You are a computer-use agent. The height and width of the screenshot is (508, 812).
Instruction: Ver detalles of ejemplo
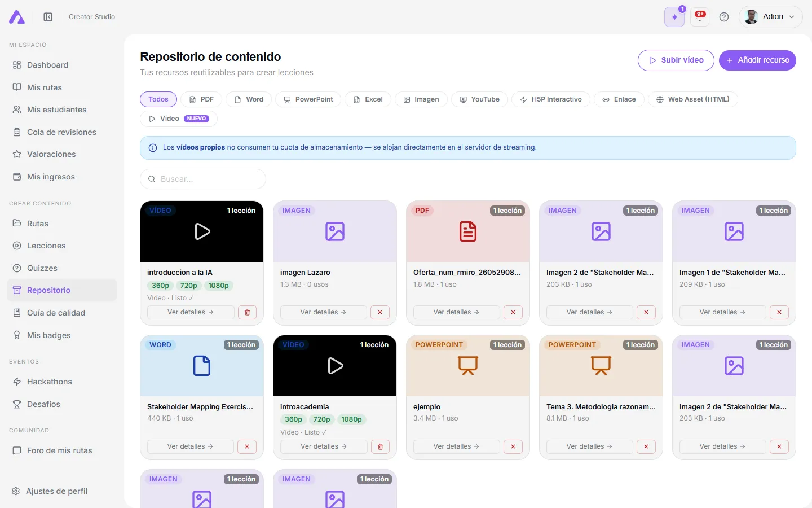457,446
